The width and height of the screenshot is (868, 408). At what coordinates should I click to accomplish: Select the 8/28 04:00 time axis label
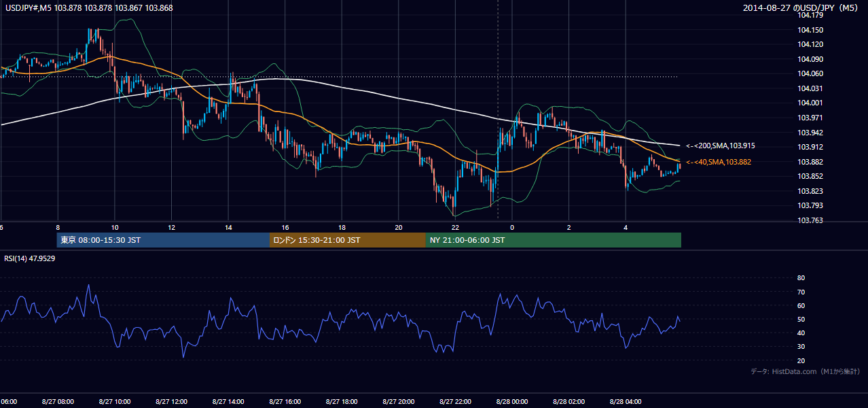626,402
